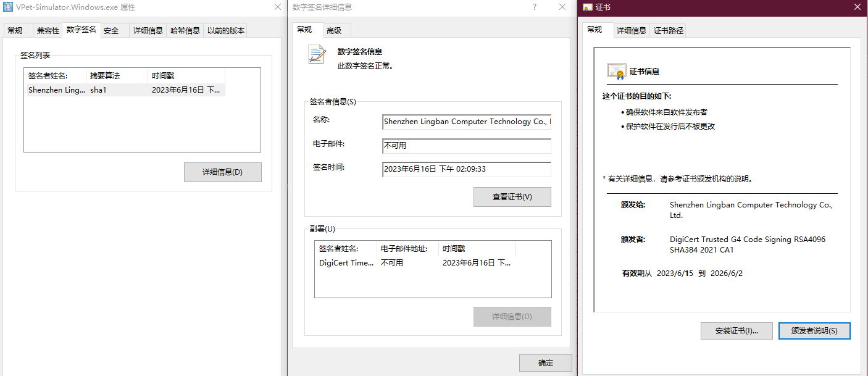
Task: Switch to the 兼容性 tab
Action: click(x=48, y=31)
